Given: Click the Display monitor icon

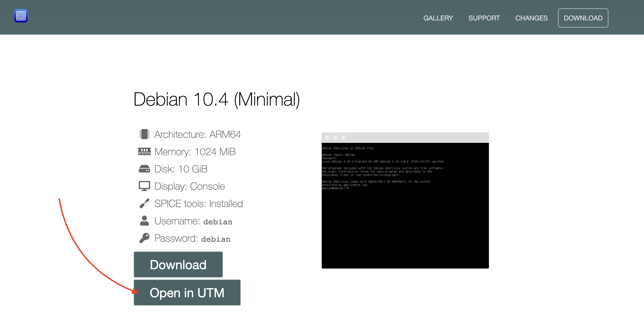Looking at the screenshot, I should pos(144,186).
